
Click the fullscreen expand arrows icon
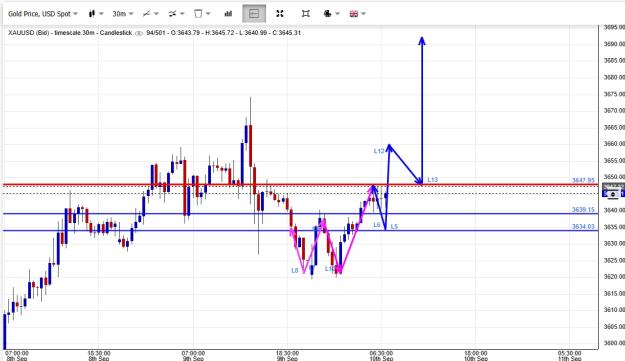[280, 14]
